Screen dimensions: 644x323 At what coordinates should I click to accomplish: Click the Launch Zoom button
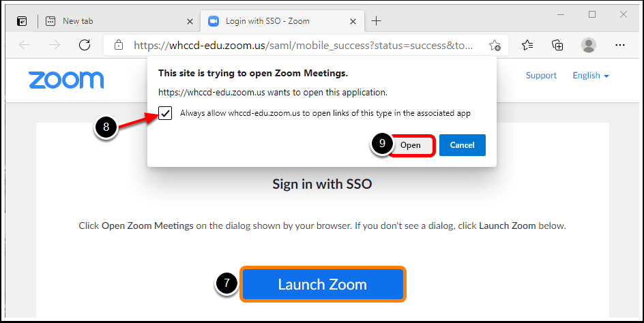(x=323, y=284)
